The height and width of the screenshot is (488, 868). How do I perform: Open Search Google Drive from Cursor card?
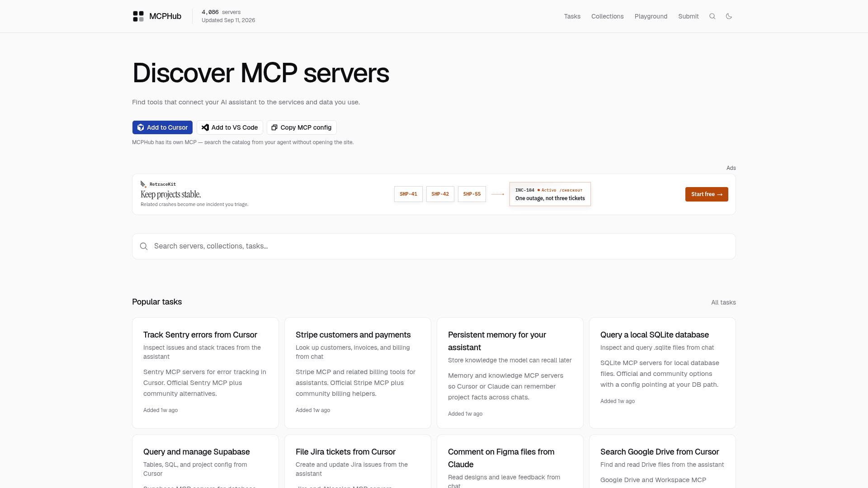coord(662,461)
